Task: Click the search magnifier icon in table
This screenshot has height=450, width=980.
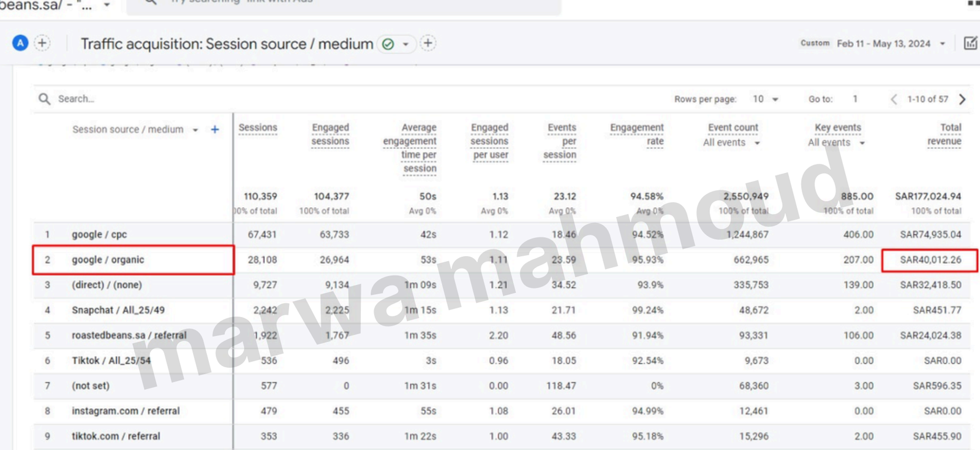Action: (x=45, y=99)
